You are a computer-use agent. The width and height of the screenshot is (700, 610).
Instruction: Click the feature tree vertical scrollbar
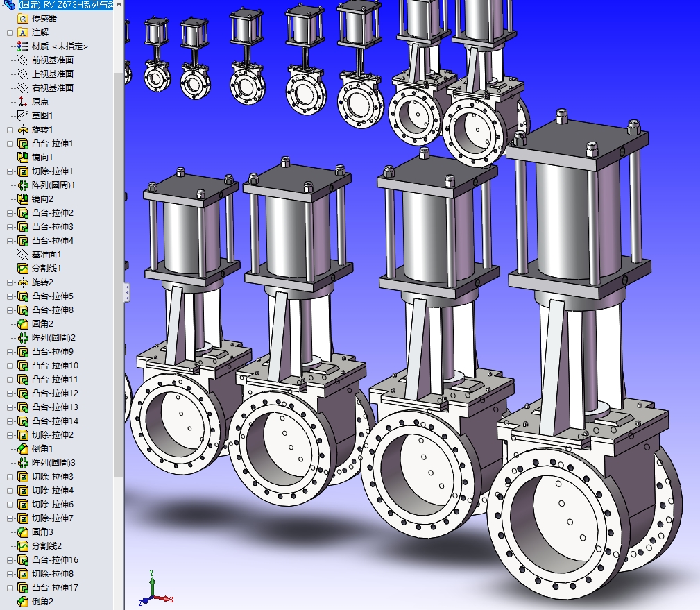(119, 275)
